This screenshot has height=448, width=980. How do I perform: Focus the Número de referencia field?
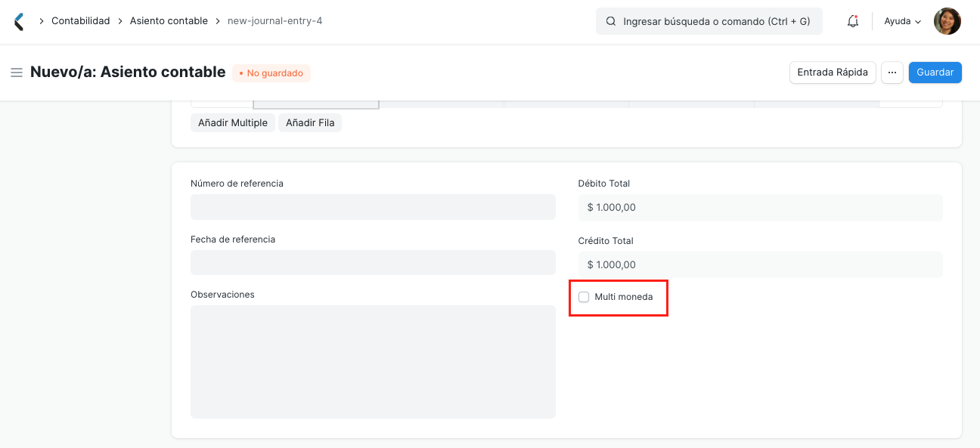click(373, 207)
